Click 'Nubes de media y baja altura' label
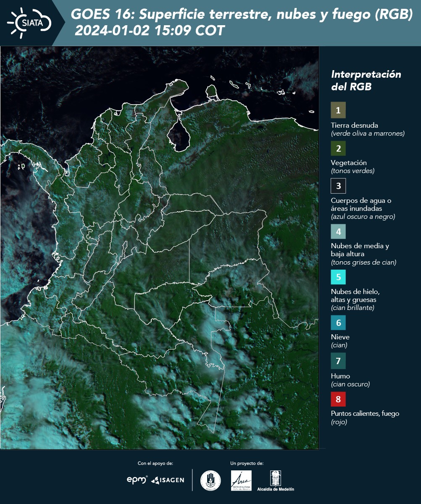The width and height of the screenshot is (421, 504). click(x=360, y=250)
